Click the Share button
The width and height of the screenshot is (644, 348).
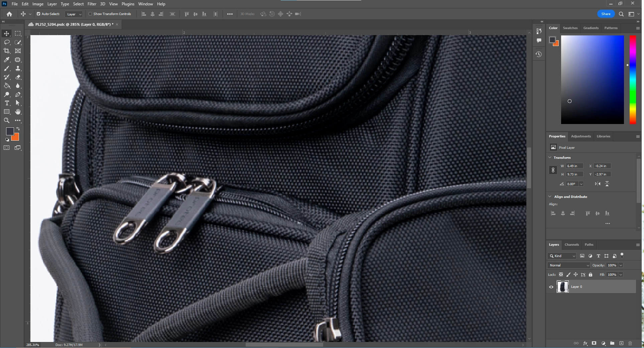tap(606, 14)
